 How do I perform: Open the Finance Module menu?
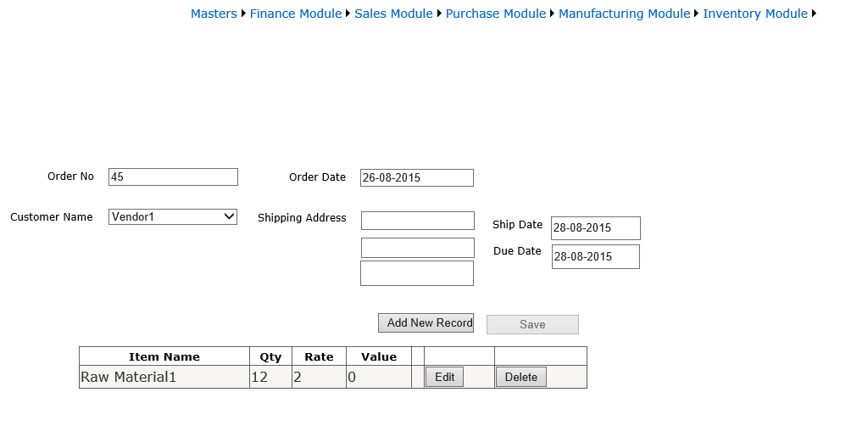(x=295, y=14)
